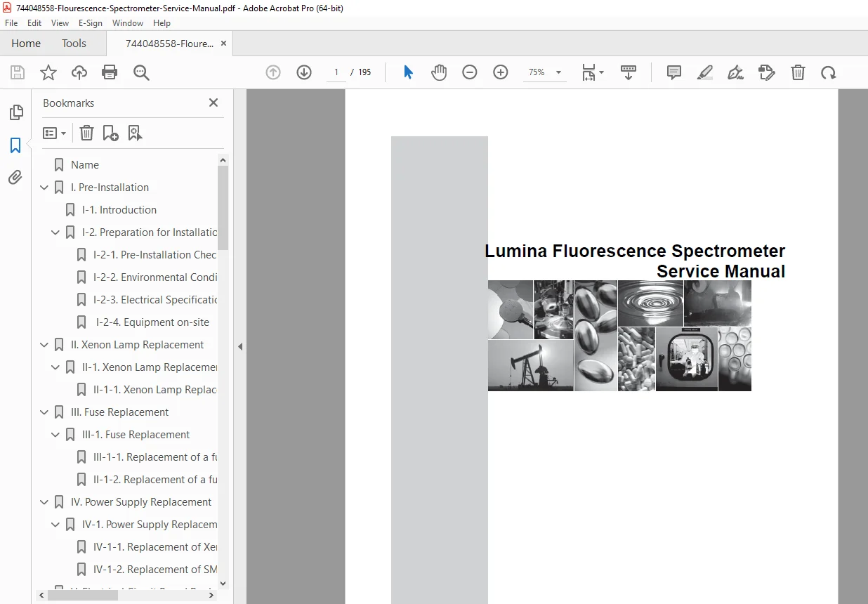The image size is (868, 604).
Task: Click the page number input field
Action: point(336,72)
